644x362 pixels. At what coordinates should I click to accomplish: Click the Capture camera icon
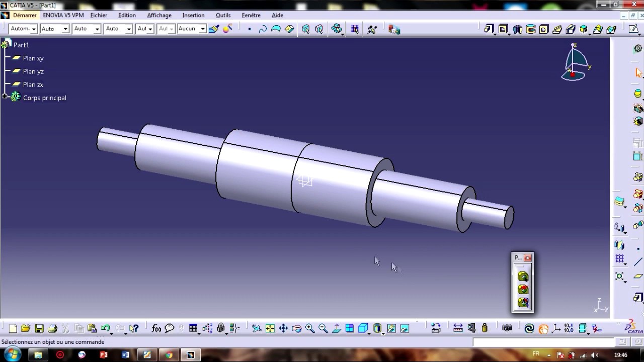[507, 328]
